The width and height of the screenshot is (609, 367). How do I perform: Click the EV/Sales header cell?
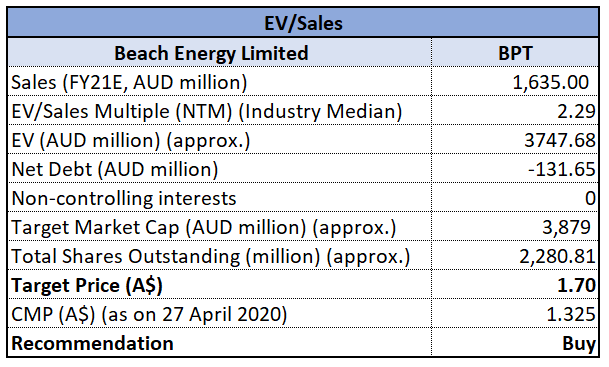click(x=303, y=23)
